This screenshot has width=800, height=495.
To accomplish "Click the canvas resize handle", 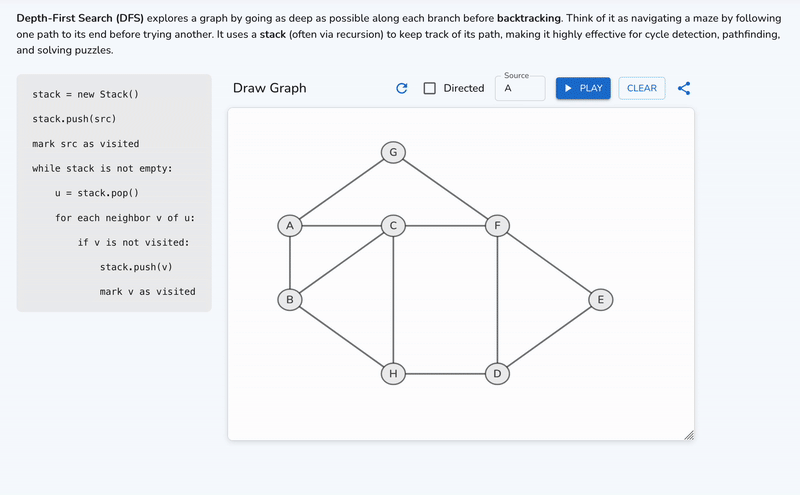I will coord(689,435).
